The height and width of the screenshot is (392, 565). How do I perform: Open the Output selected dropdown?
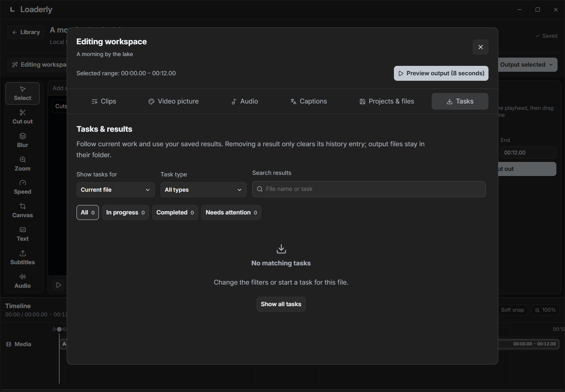click(x=527, y=65)
